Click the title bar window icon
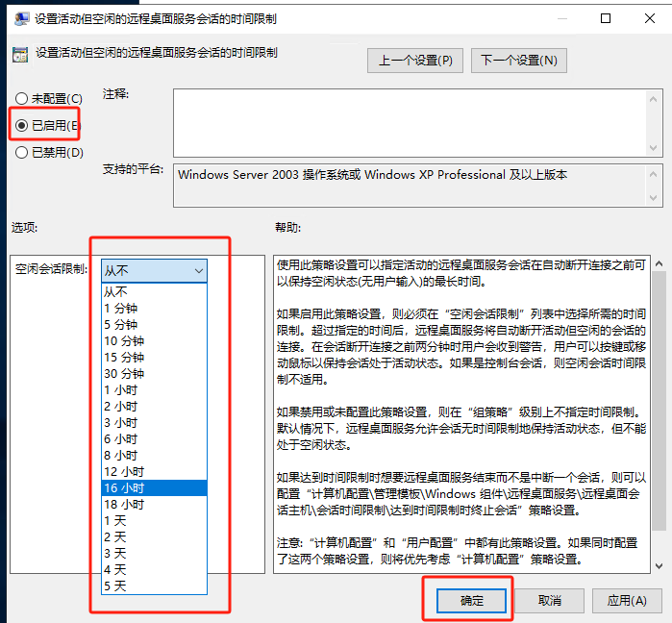The width and height of the screenshot is (672, 623). [x=19, y=18]
